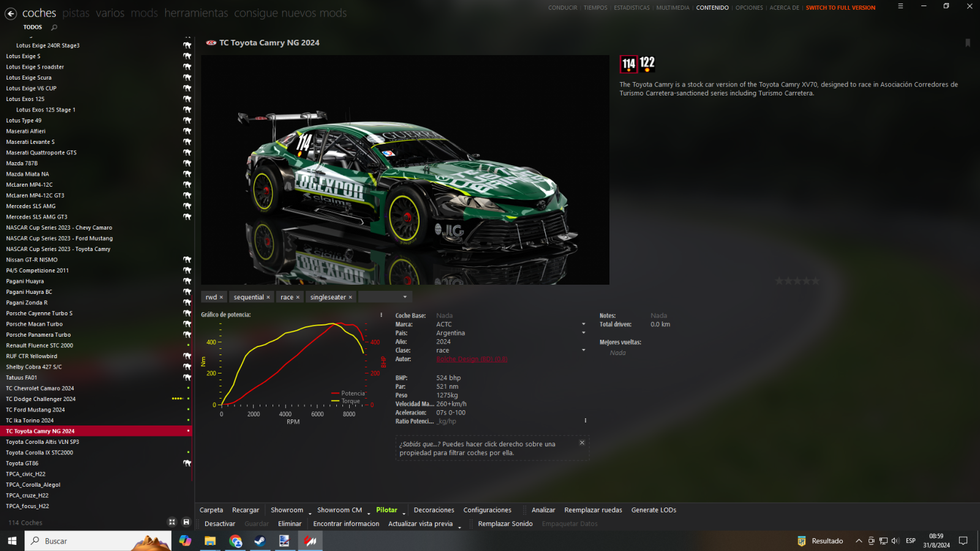Open the hamburger menu in the title bar
This screenshot has width=980, height=551.
900,6
